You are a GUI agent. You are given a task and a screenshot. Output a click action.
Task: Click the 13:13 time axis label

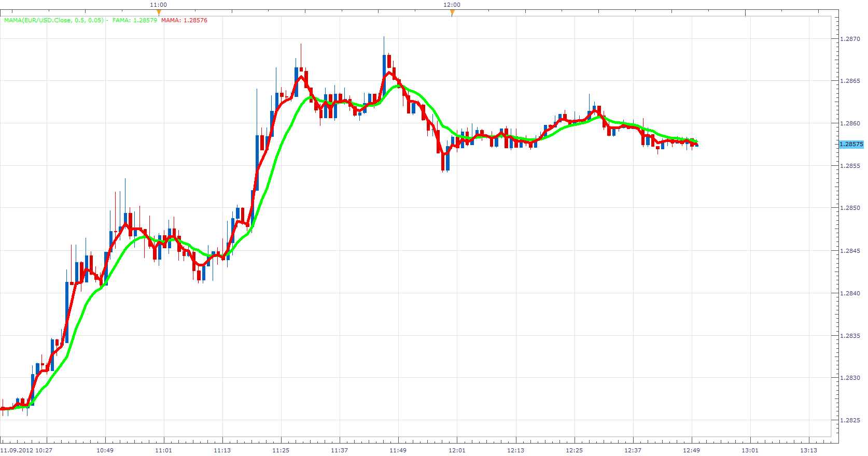coord(808,450)
